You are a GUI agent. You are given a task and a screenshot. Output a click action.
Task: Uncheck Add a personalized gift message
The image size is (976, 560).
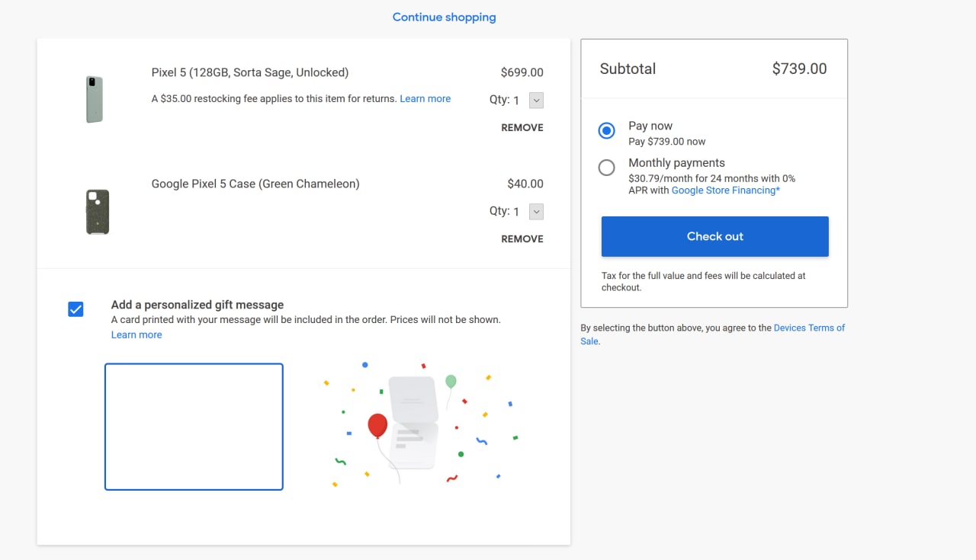(x=75, y=309)
